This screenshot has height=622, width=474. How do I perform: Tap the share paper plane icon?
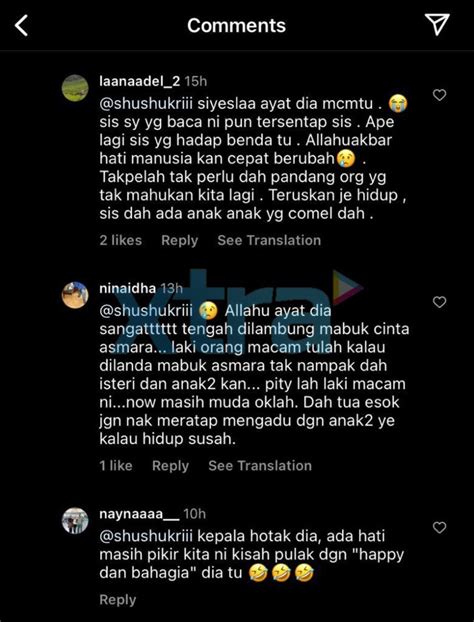click(x=437, y=24)
